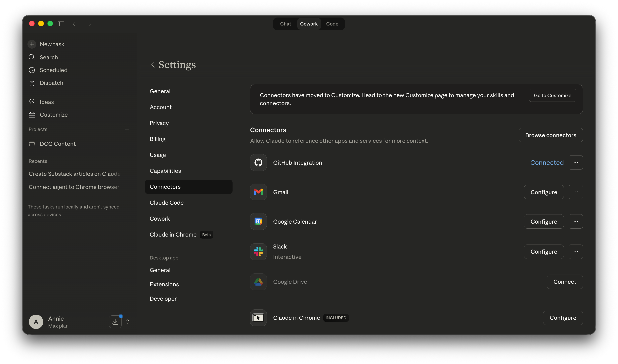Image resolution: width=618 pixels, height=364 pixels.
Task: Open Capabilities settings section
Action: point(165,171)
